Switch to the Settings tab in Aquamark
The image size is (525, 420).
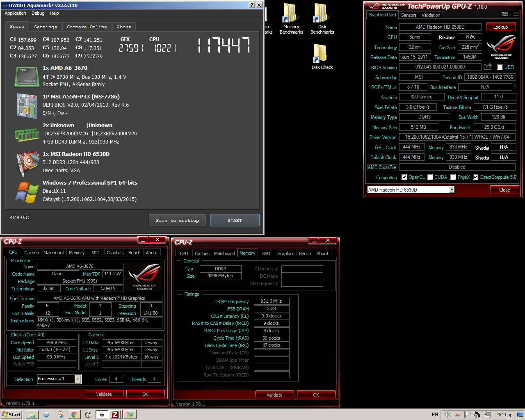[x=46, y=27]
